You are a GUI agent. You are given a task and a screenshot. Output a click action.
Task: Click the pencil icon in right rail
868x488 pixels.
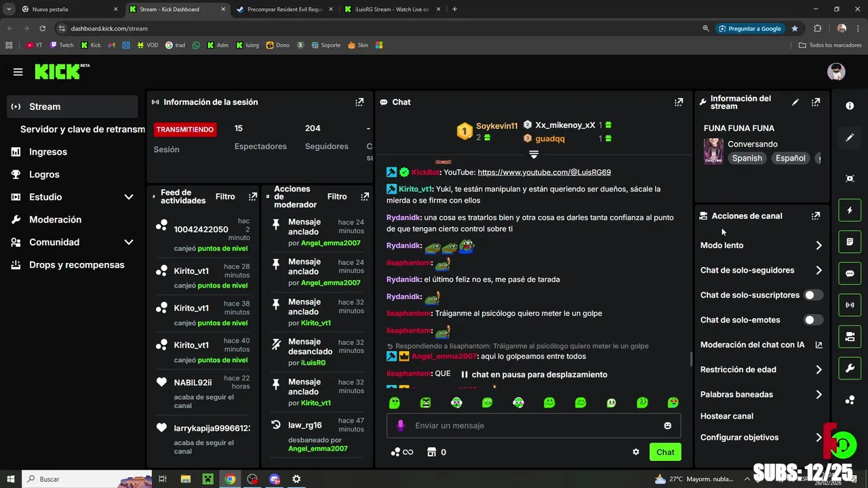850,138
